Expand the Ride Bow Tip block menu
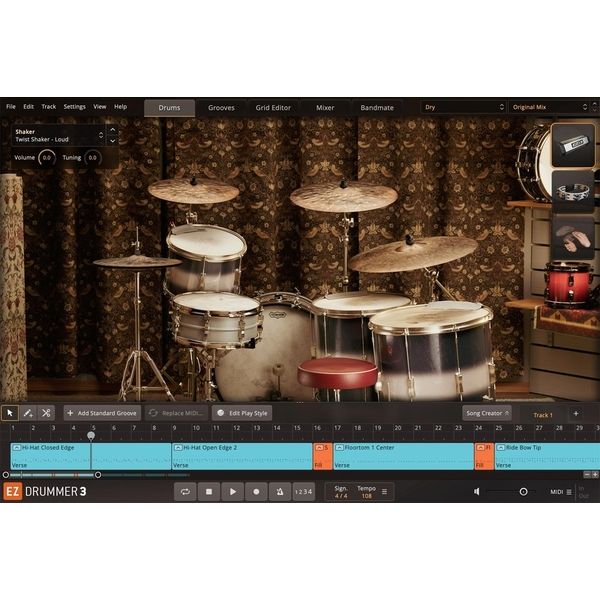The width and height of the screenshot is (600, 600). point(501,447)
